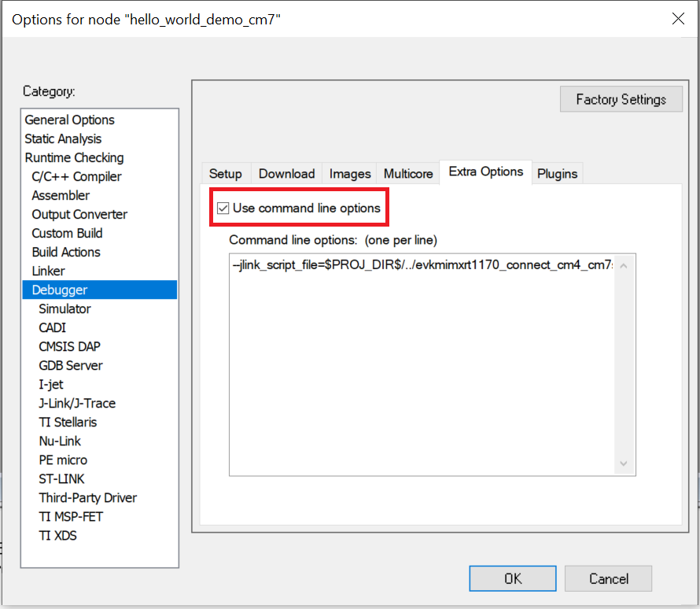This screenshot has height=609, width=700.
Task: Choose ST-LINK from the category list
Action: pos(61,478)
